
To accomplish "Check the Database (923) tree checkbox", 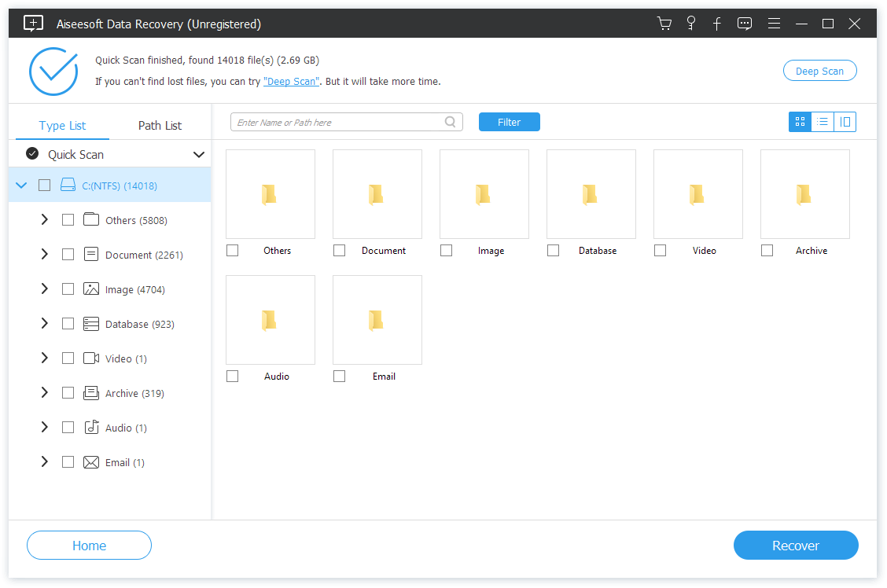I will coord(68,323).
